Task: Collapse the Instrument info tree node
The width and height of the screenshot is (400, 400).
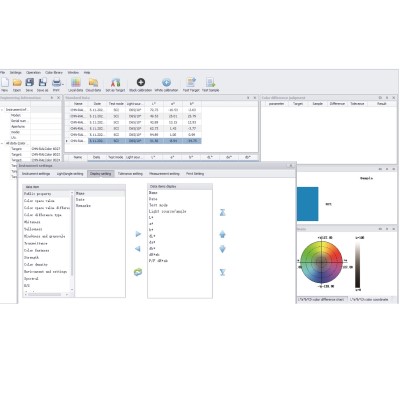Action: click(2, 109)
